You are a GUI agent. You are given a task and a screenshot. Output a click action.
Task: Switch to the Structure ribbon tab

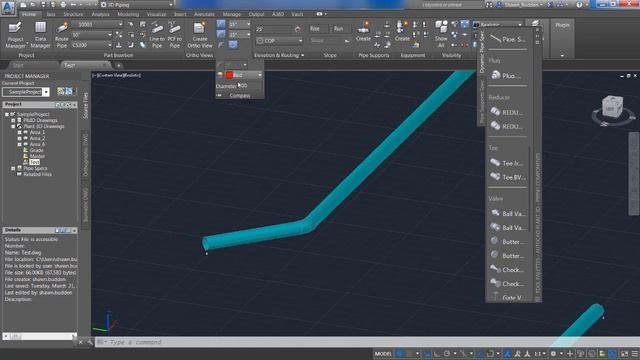(73, 14)
